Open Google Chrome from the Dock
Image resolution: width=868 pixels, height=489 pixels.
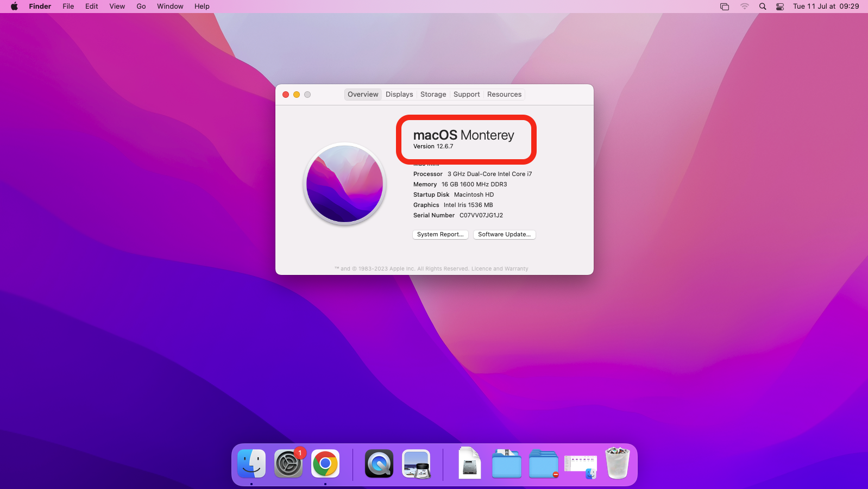325,463
